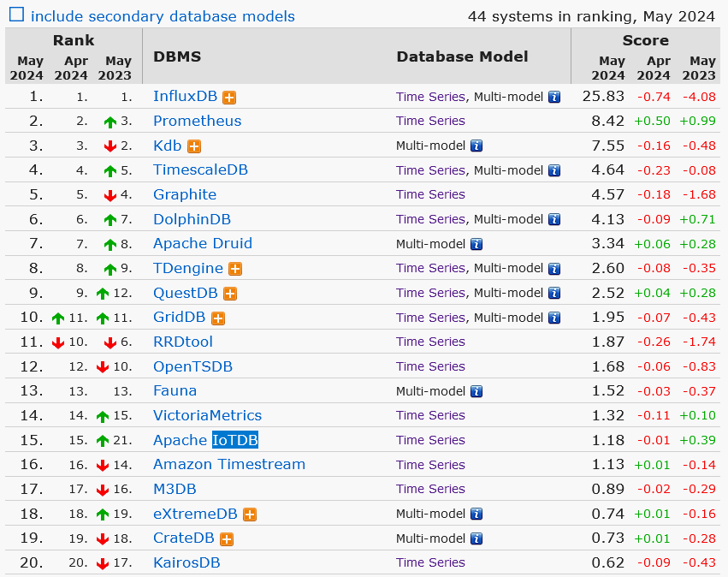
Task: Click the orange plus icon beside InfluxDB
Action: pos(230,97)
